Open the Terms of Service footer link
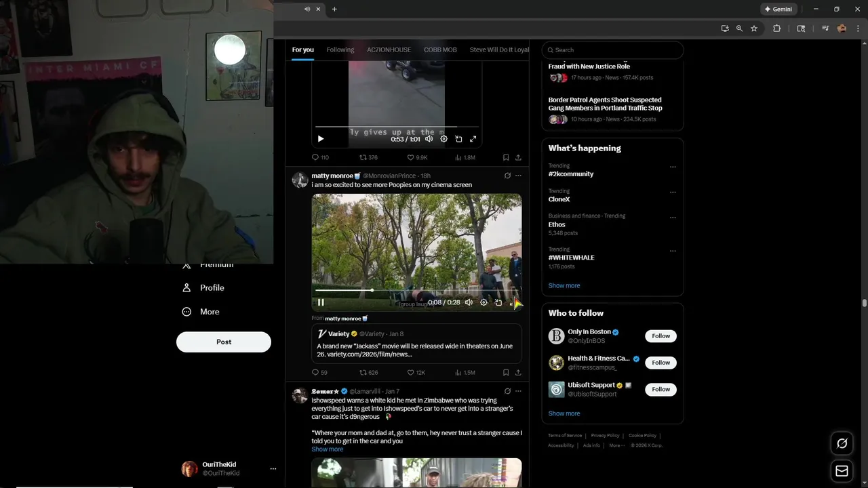 pyautogui.click(x=565, y=435)
